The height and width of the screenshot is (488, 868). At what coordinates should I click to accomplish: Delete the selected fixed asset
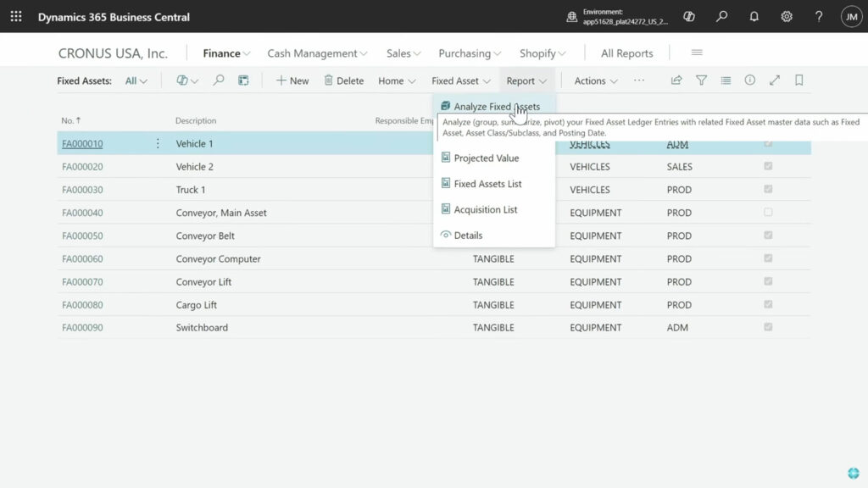[344, 80]
